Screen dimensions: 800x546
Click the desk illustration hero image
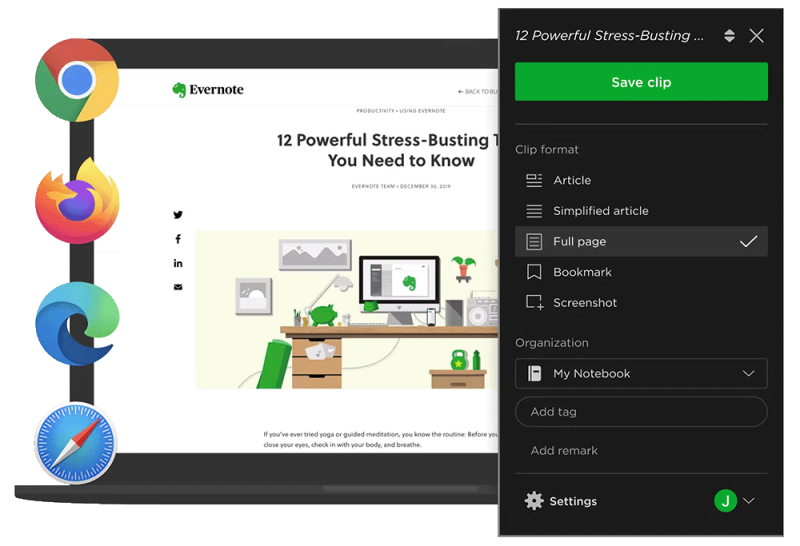point(347,309)
